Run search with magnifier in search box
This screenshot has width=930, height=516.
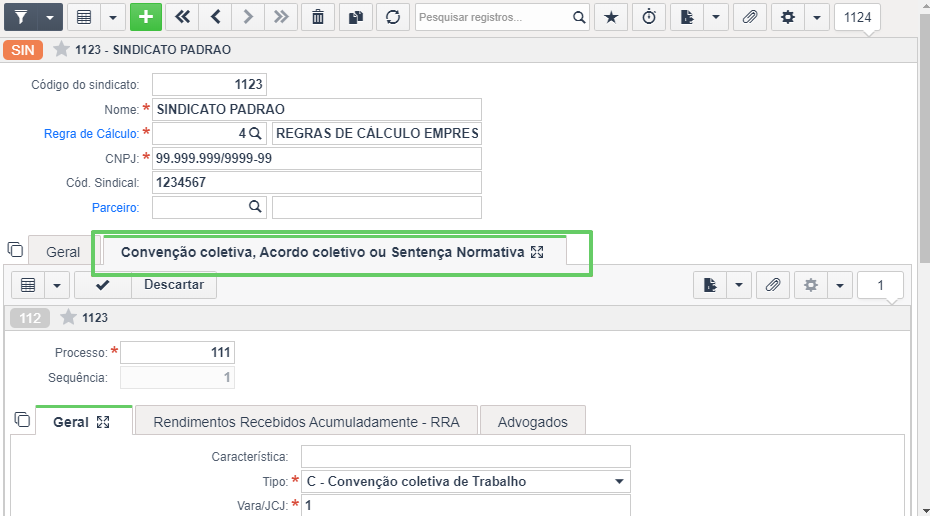click(x=579, y=17)
